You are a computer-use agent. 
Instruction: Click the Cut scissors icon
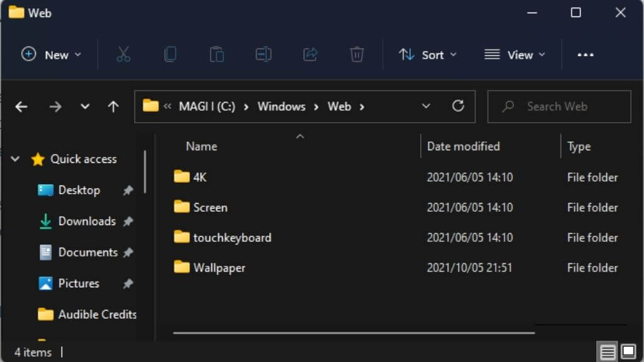pos(123,54)
